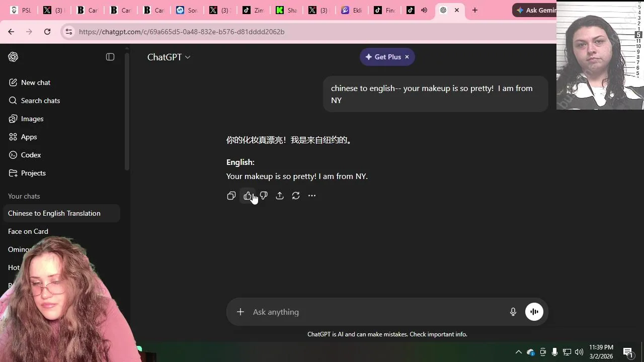644x362 pixels.
Task: View site information icon in address bar
Action: tap(69, 32)
